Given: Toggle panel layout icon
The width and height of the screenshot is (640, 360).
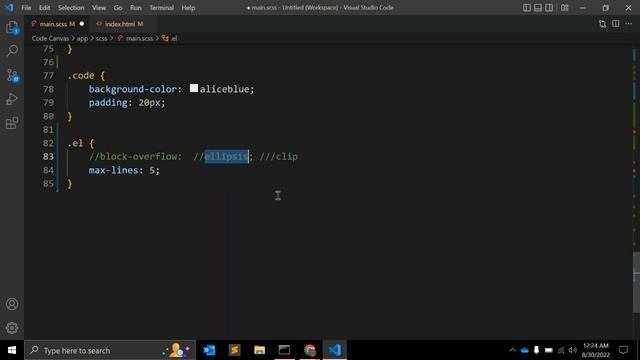Looking at the screenshot, I should [538, 8].
